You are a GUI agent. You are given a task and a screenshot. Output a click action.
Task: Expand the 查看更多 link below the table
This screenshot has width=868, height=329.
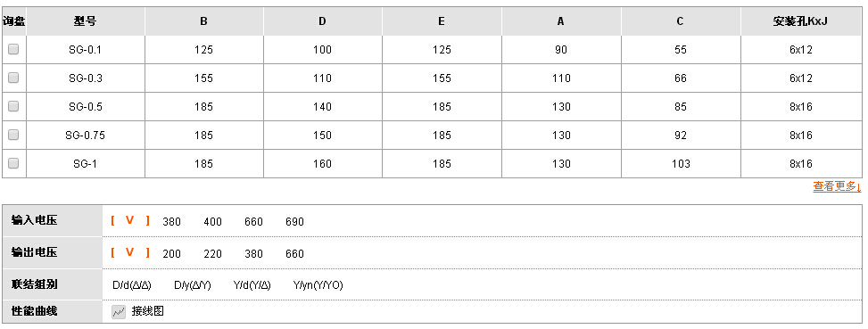(x=837, y=187)
